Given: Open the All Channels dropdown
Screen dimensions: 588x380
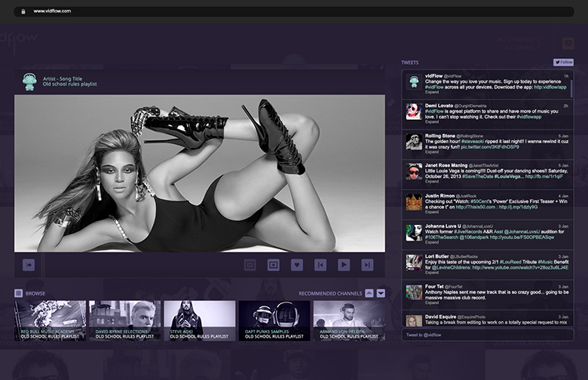Looking at the screenshot, I should click(x=519, y=39).
